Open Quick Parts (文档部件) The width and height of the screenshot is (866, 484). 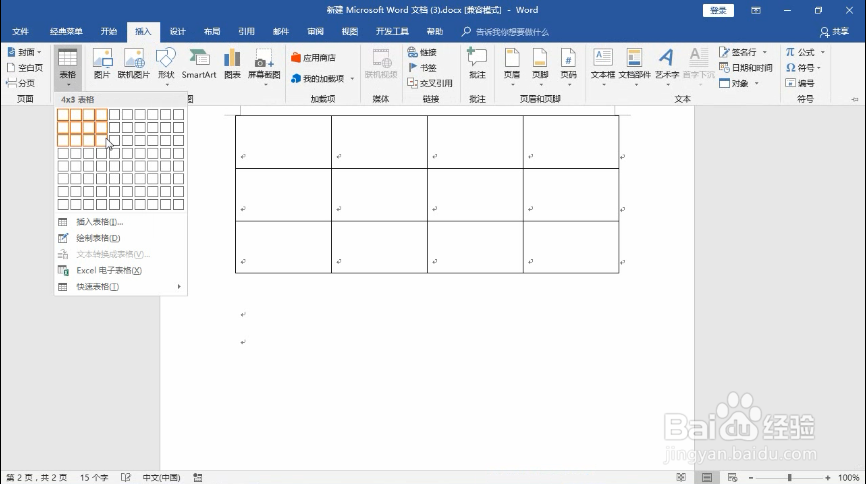pos(635,66)
